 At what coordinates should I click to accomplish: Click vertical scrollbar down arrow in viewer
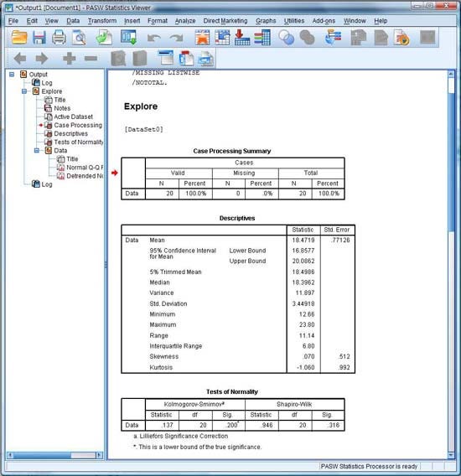click(451, 455)
